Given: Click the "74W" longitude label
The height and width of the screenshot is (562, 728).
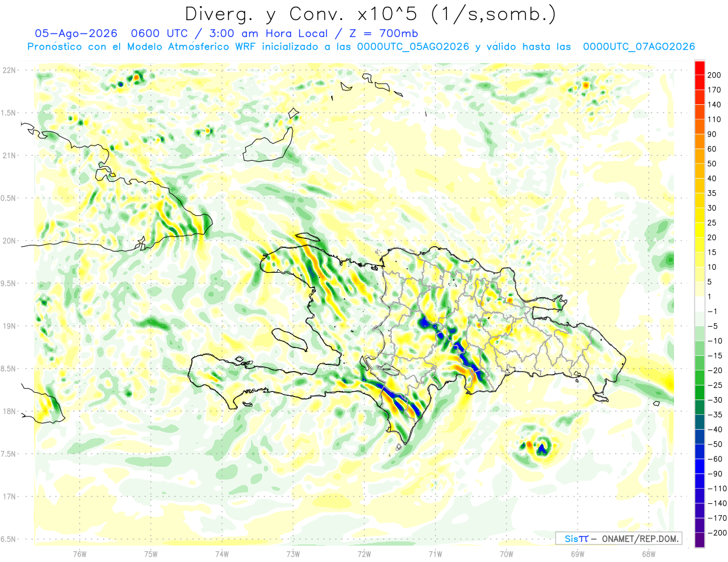Looking at the screenshot, I should (x=221, y=554).
